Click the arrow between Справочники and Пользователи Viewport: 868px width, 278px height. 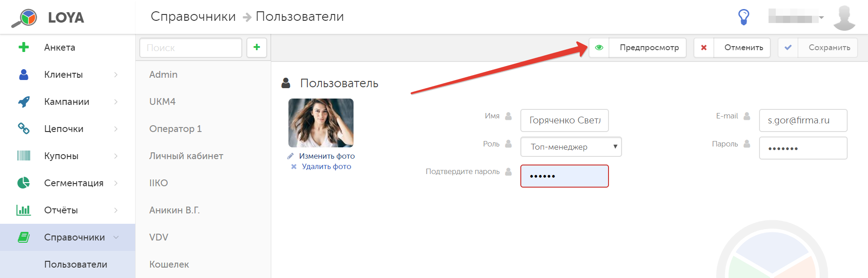tap(247, 17)
